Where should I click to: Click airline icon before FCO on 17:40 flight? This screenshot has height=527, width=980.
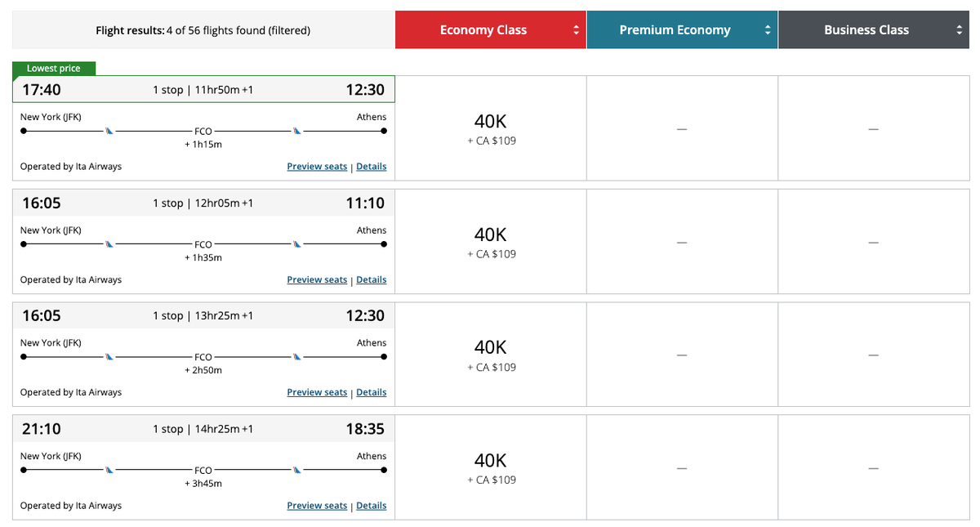pyautogui.click(x=109, y=130)
